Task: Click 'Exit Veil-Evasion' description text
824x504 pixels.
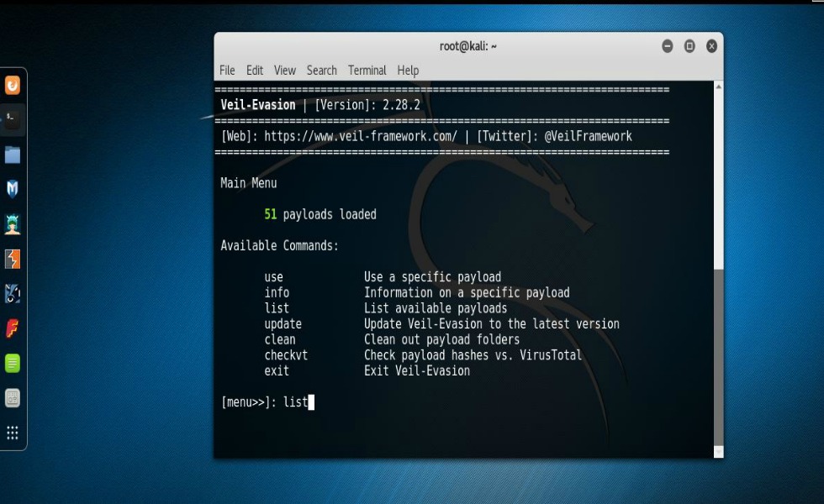Action: coord(417,370)
